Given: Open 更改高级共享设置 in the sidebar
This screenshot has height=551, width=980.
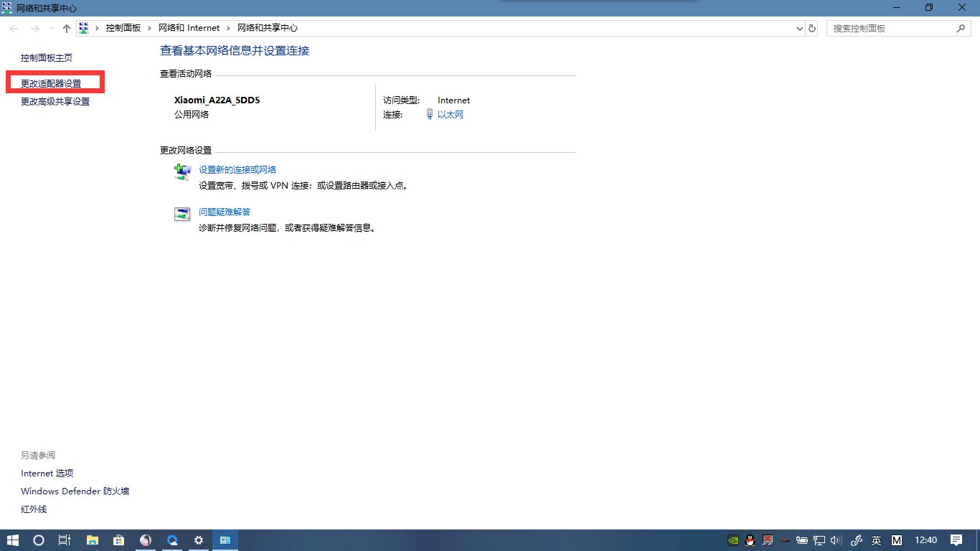Looking at the screenshot, I should point(55,102).
